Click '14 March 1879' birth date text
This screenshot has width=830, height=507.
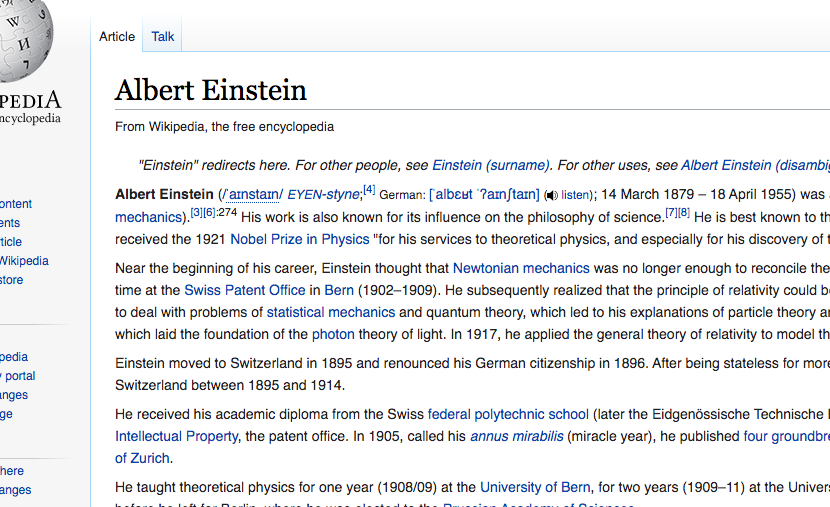pyautogui.click(x=647, y=194)
